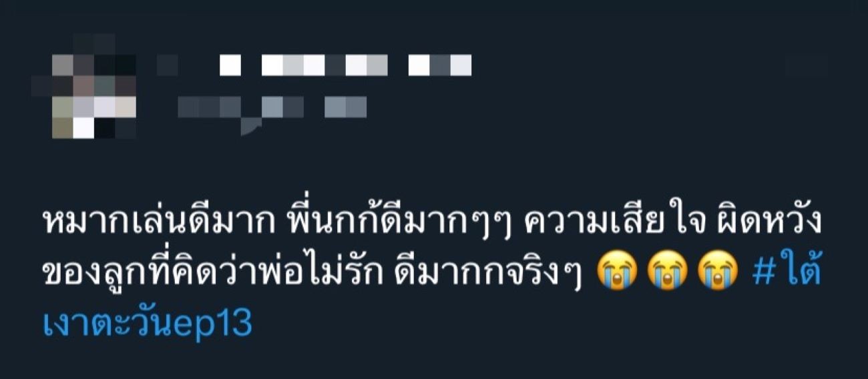868x379 pixels.
Task: Click empty tweet area below the hashtag
Action: click(x=434, y=360)
